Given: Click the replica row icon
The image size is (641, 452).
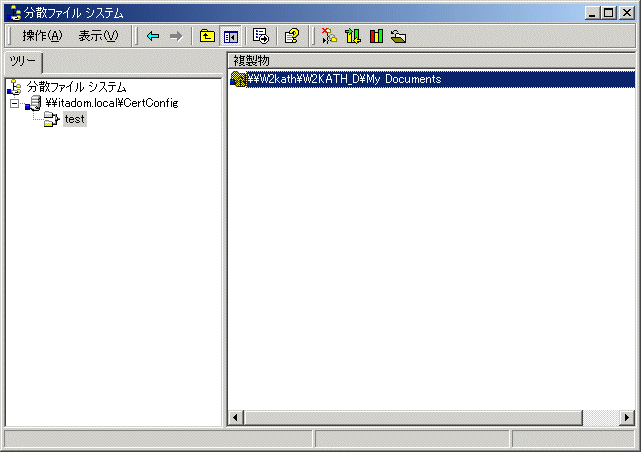Looking at the screenshot, I should pos(238,79).
